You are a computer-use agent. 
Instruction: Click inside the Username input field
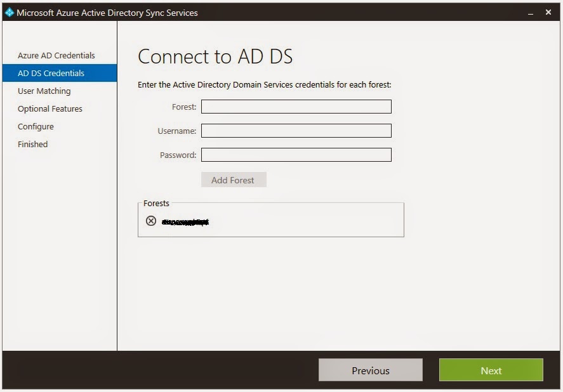(x=296, y=131)
